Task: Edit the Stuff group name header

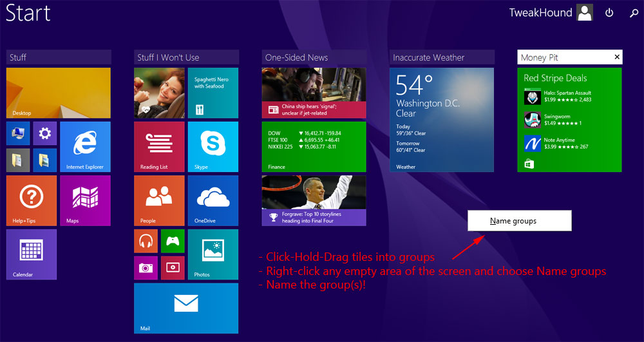Action: pyautogui.click(x=59, y=57)
